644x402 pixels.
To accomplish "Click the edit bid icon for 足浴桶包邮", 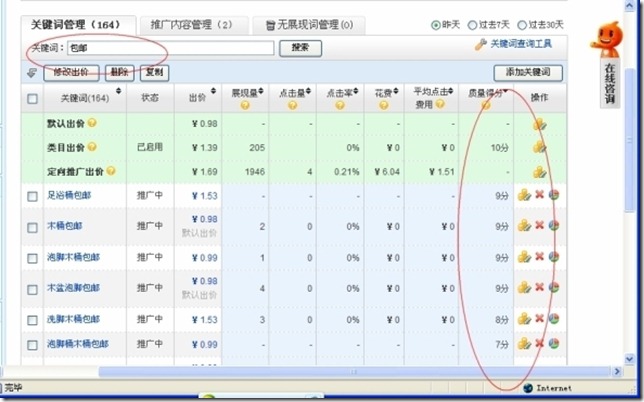I will [524, 196].
